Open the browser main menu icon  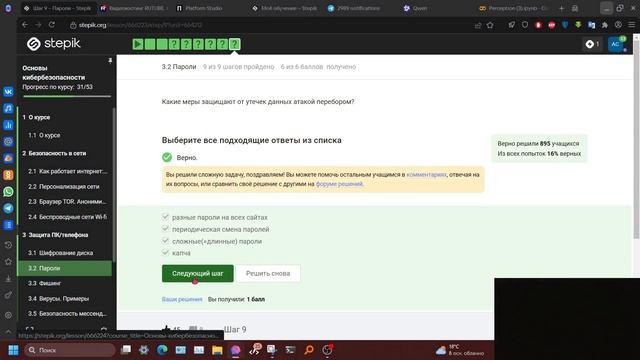[x=631, y=25]
